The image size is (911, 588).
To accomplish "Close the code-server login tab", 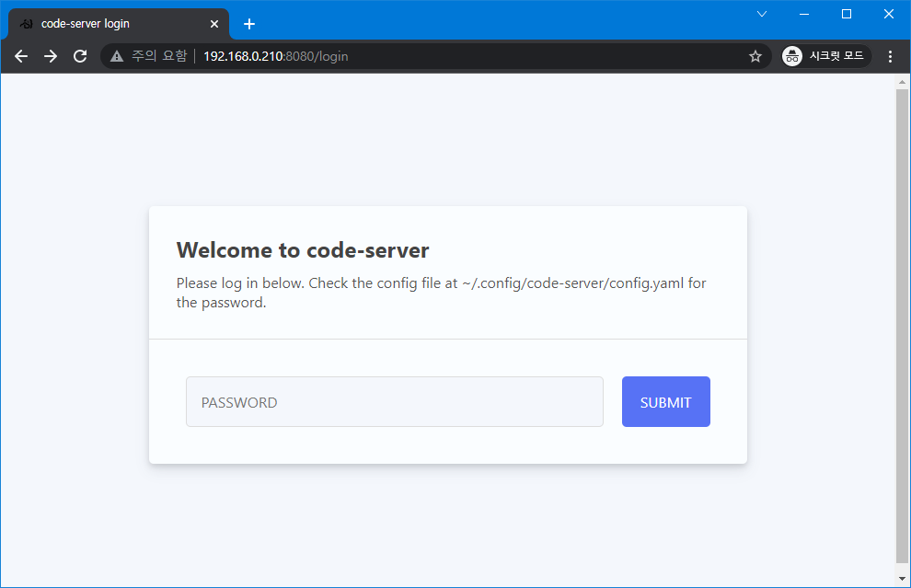I will [x=214, y=24].
